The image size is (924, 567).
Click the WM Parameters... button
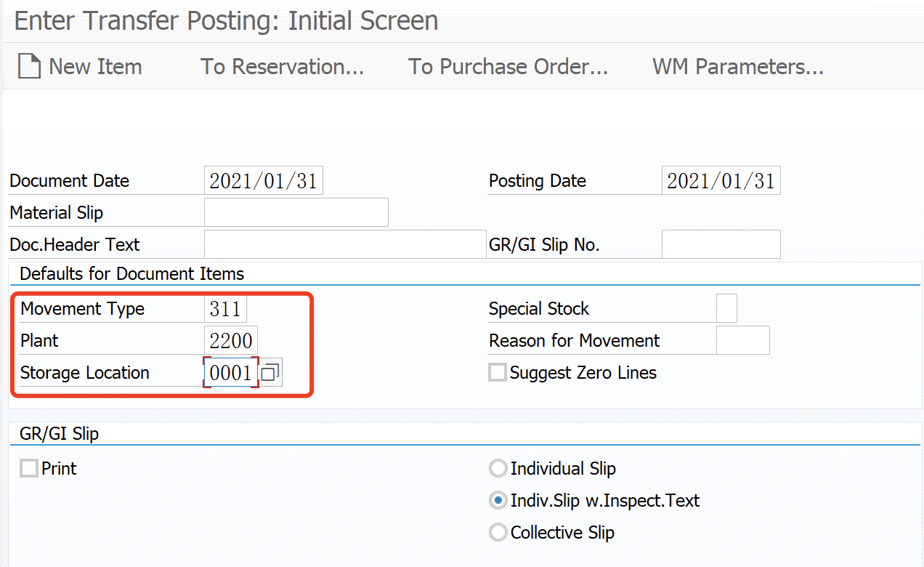point(737,66)
